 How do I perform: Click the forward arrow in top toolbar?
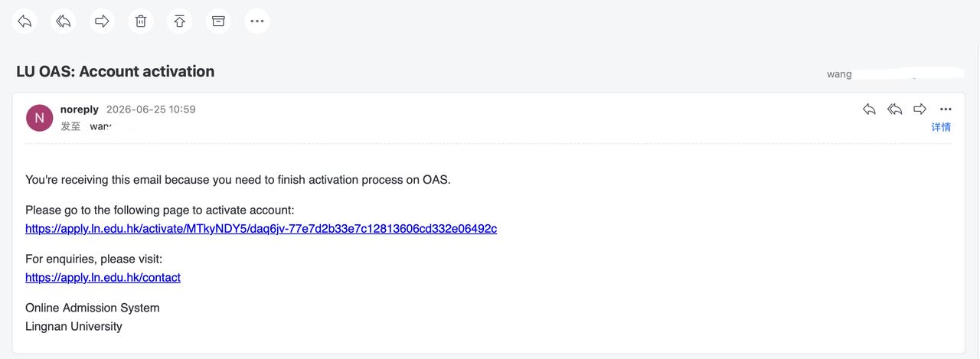(102, 21)
